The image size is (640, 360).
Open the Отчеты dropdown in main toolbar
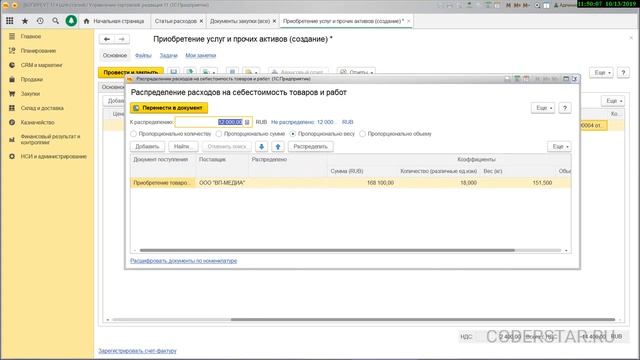[356, 72]
